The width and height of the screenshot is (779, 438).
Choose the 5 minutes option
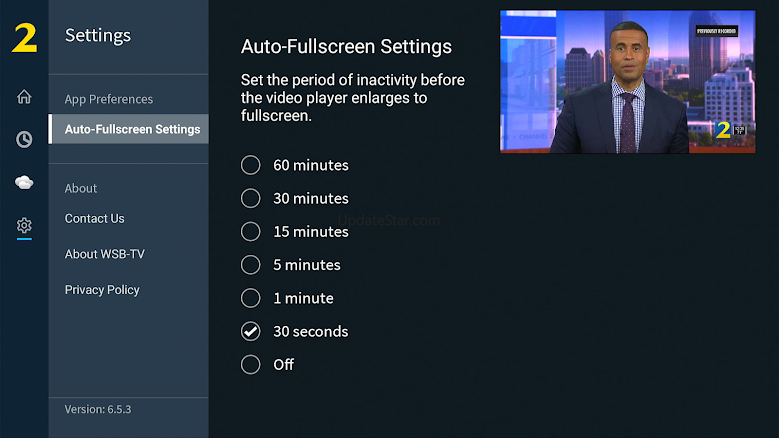coord(291,265)
